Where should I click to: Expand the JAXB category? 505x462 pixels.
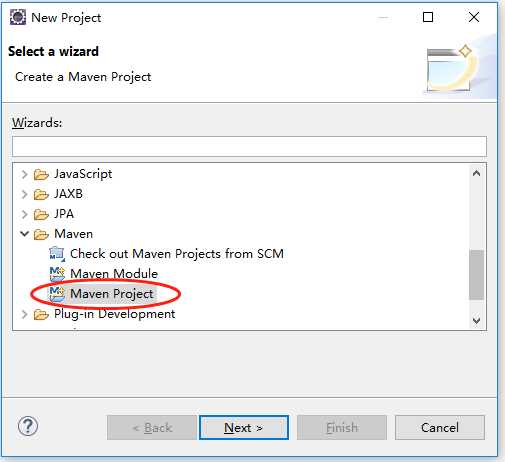point(24,194)
